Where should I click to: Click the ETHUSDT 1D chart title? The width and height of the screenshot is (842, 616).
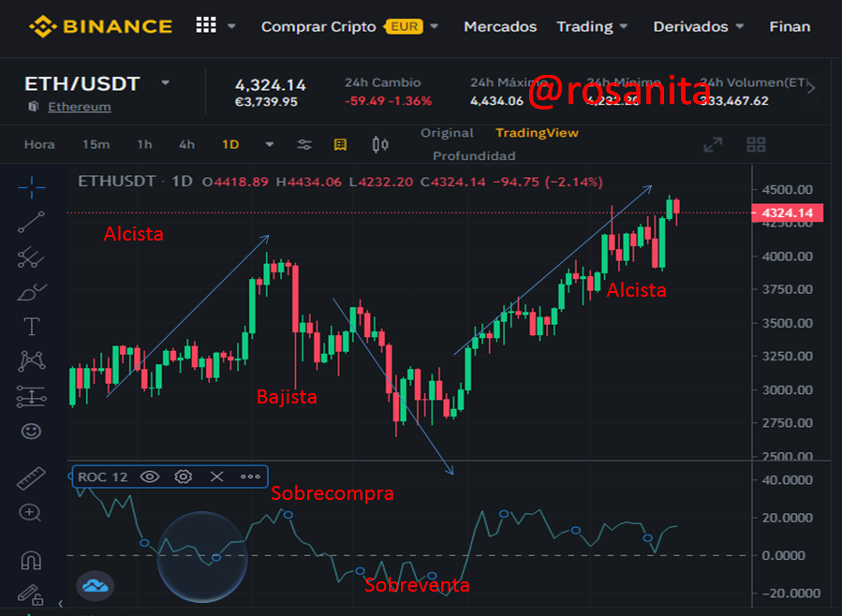click(x=135, y=182)
